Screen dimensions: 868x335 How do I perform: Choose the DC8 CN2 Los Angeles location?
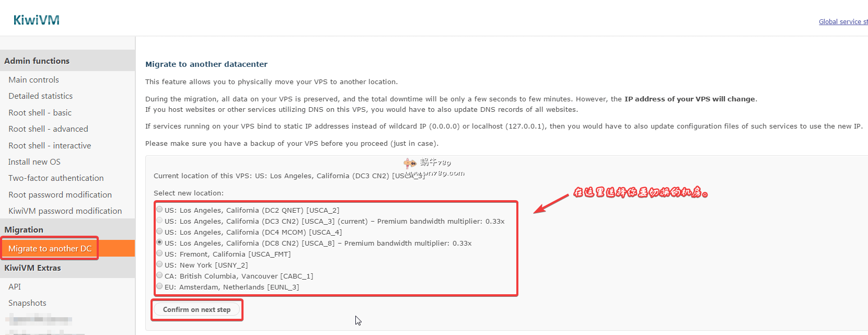point(159,242)
